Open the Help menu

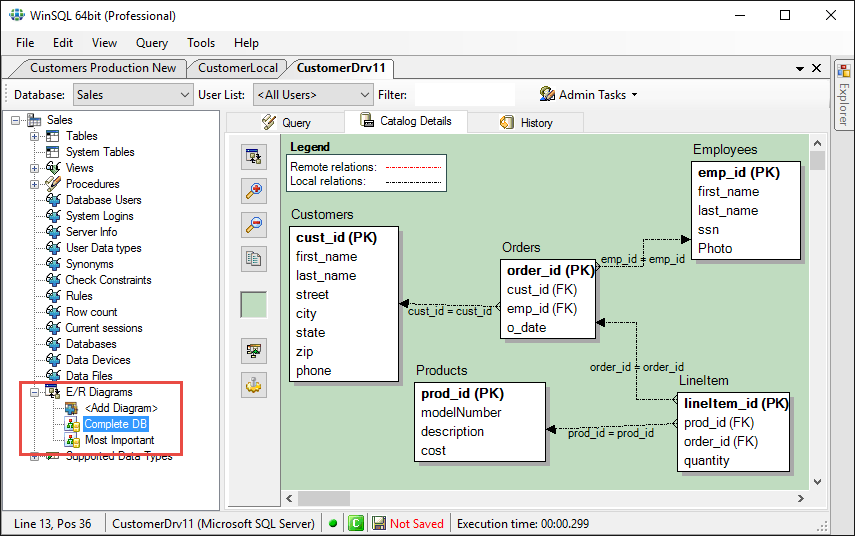pyautogui.click(x=246, y=43)
